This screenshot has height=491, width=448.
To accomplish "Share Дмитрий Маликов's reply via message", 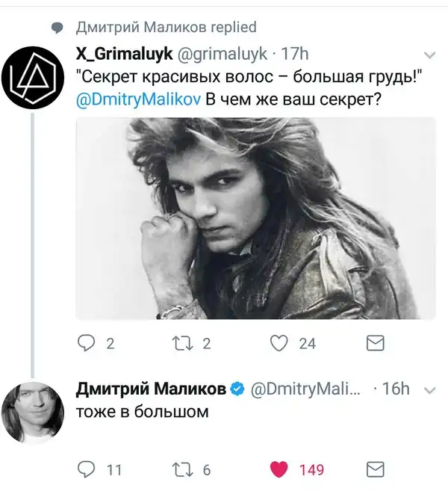I will tap(376, 469).
